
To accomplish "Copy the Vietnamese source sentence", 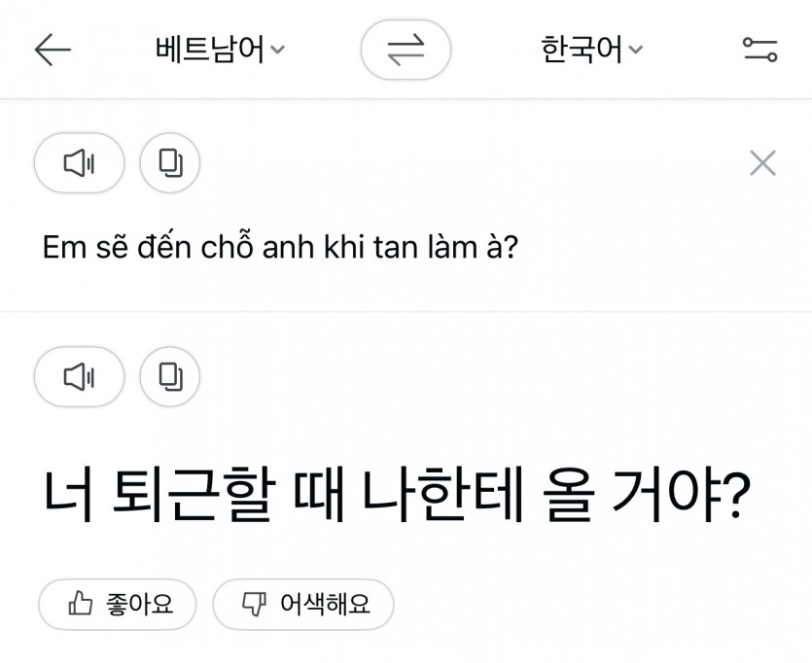I will [x=170, y=163].
